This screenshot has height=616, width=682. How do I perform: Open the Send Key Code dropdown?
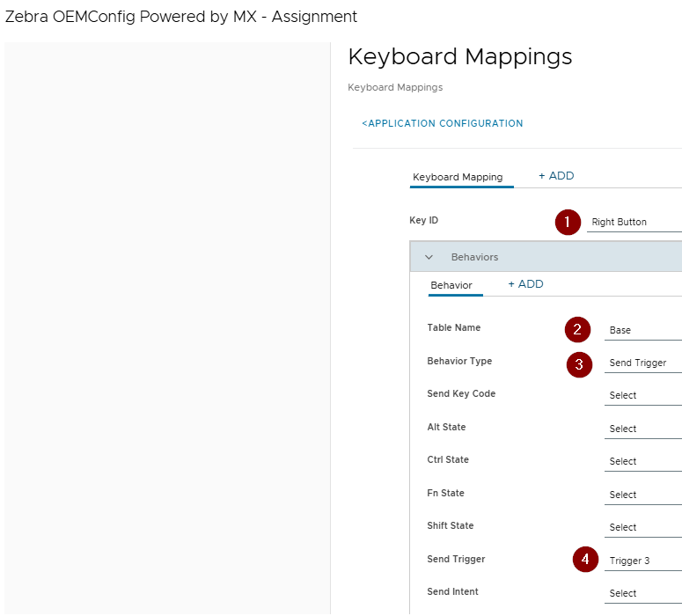[643, 395]
